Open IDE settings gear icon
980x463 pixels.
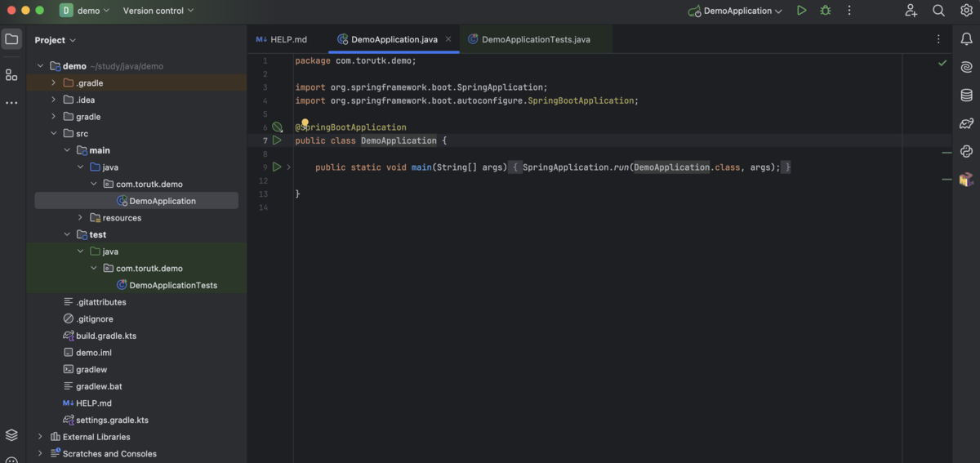[x=966, y=11]
